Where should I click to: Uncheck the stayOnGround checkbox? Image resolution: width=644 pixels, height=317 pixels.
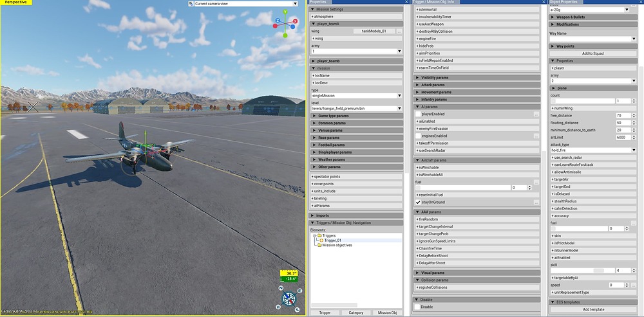pos(418,202)
